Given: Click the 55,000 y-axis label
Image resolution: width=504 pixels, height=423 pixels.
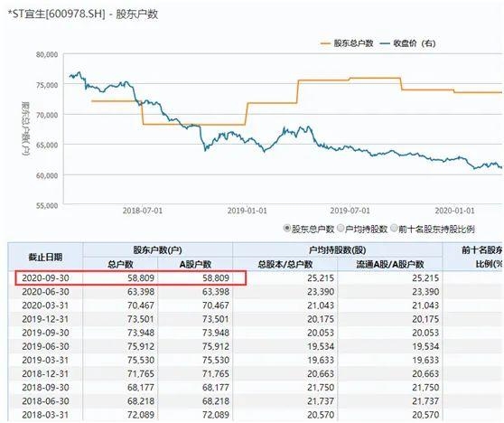Looking at the screenshot, I should pos(47,205).
